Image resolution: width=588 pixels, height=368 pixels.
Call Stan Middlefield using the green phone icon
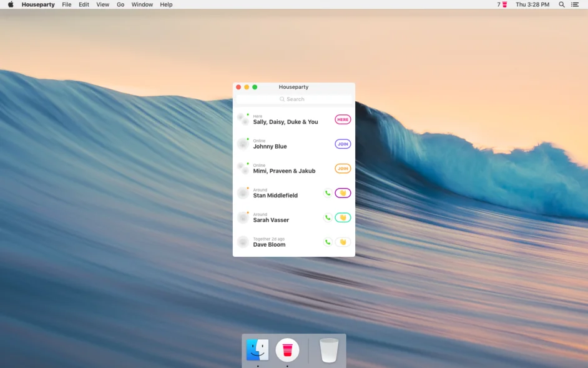click(327, 192)
